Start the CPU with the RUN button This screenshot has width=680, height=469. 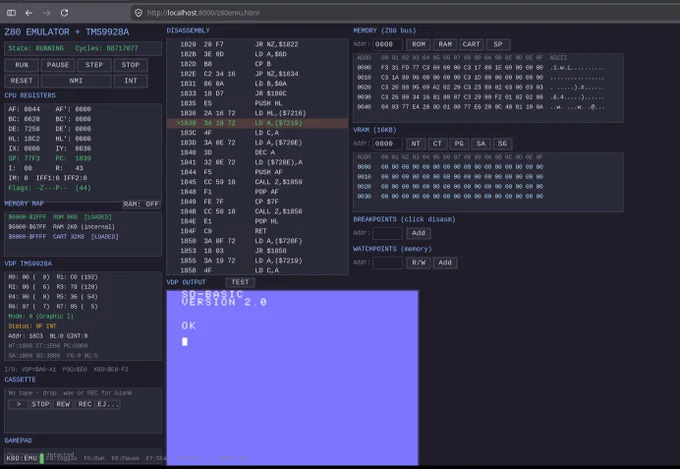22,65
